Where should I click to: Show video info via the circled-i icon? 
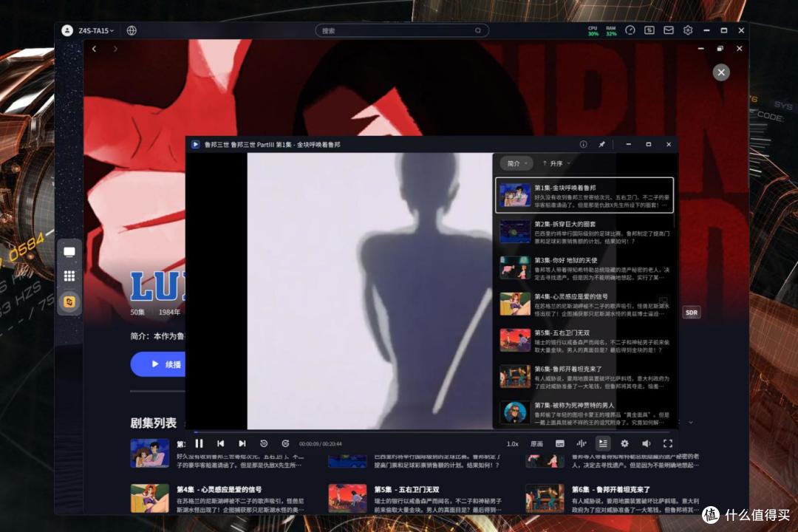click(x=583, y=145)
